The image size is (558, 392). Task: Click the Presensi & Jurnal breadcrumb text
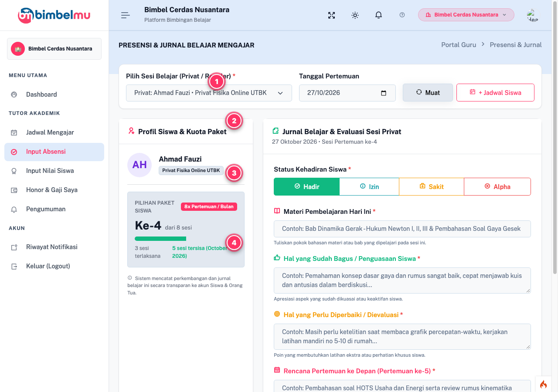pos(516,44)
